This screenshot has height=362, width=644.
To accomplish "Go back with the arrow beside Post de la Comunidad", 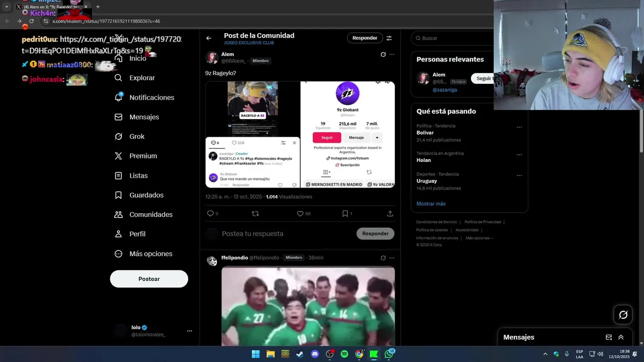I will point(208,38).
